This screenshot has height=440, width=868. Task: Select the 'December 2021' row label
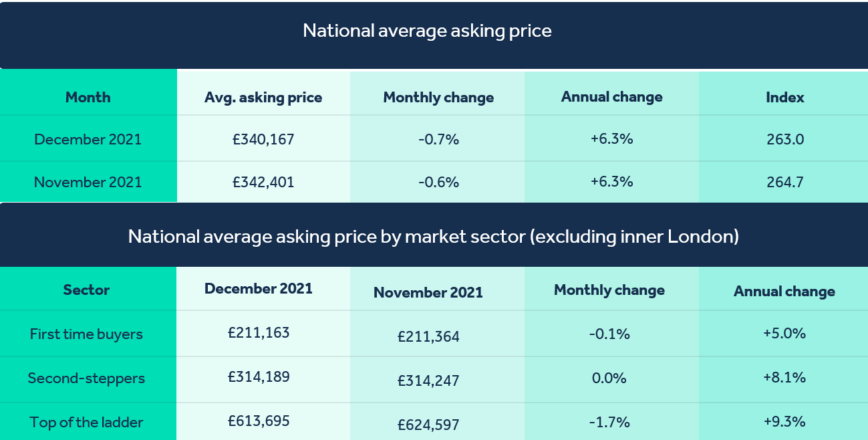pyautogui.click(x=88, y=140)
